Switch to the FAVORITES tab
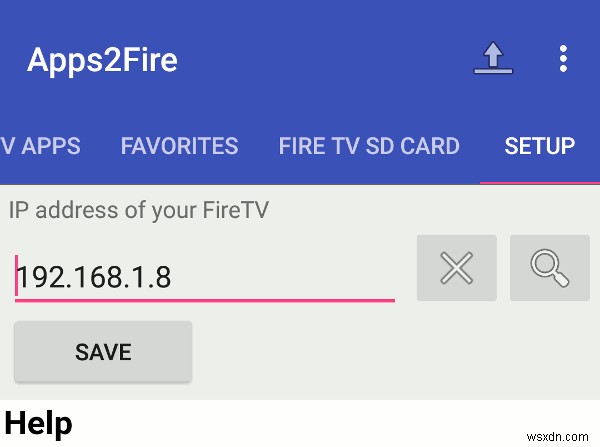Viewport: 600px width, 447px height. [179, 146]
